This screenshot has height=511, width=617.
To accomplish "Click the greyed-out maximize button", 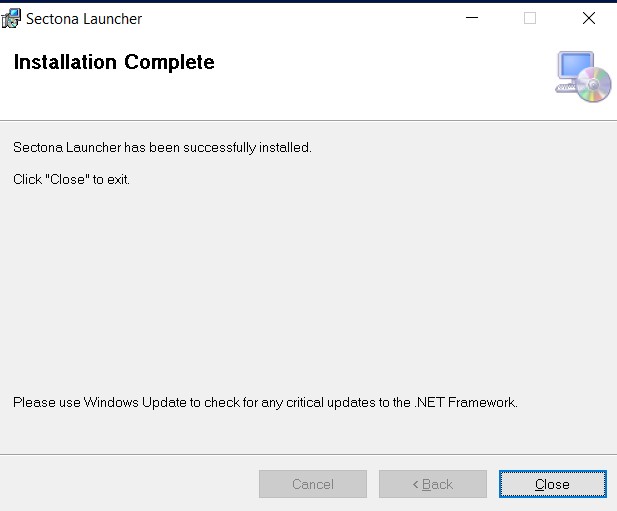I will pyautogui.click(x=530, y=18).
